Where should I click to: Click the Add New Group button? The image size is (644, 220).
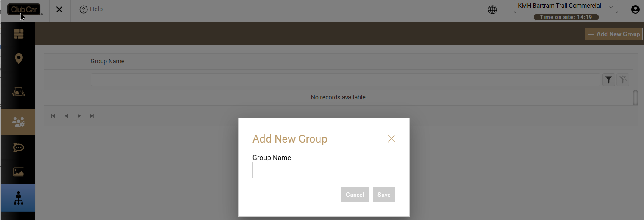pyautogui.click(x=614, y=34)
